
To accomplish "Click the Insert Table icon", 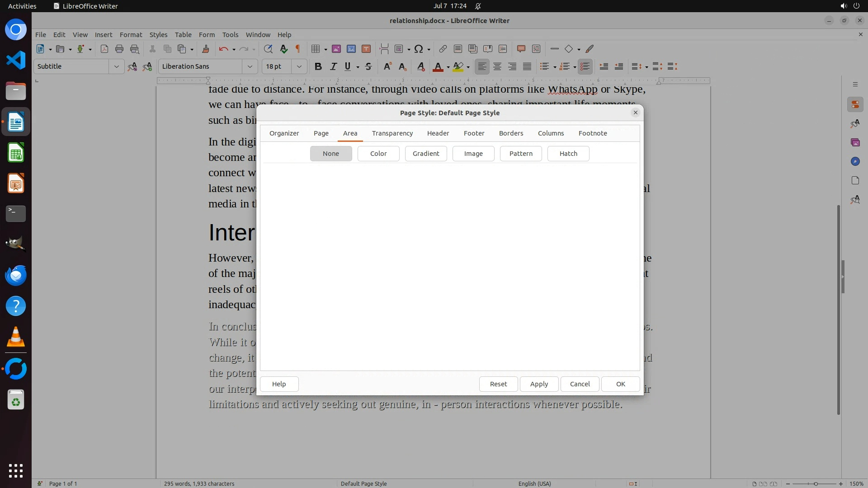I will [x=316, y=49].
